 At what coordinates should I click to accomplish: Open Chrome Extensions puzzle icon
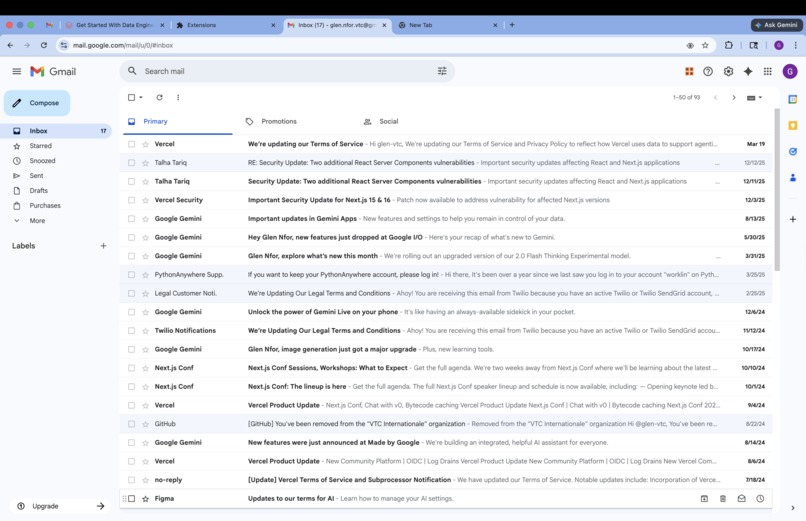pos(728,45)
